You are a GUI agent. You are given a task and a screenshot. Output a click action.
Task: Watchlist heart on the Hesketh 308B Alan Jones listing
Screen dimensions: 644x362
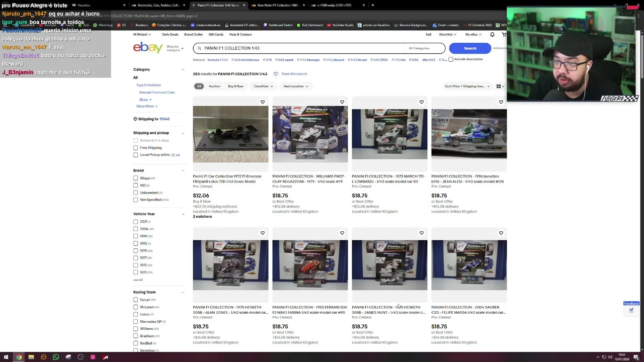[x=263, y=233]
